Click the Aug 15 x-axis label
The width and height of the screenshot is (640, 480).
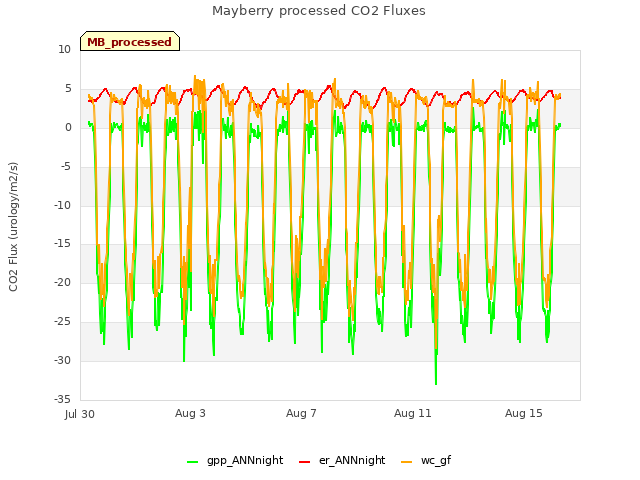pyautogui.click(x=524, y=413)
